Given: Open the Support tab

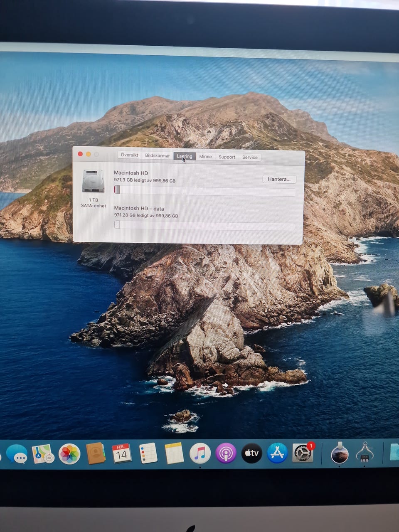Looking at the screenshot, I should [227, 157].
